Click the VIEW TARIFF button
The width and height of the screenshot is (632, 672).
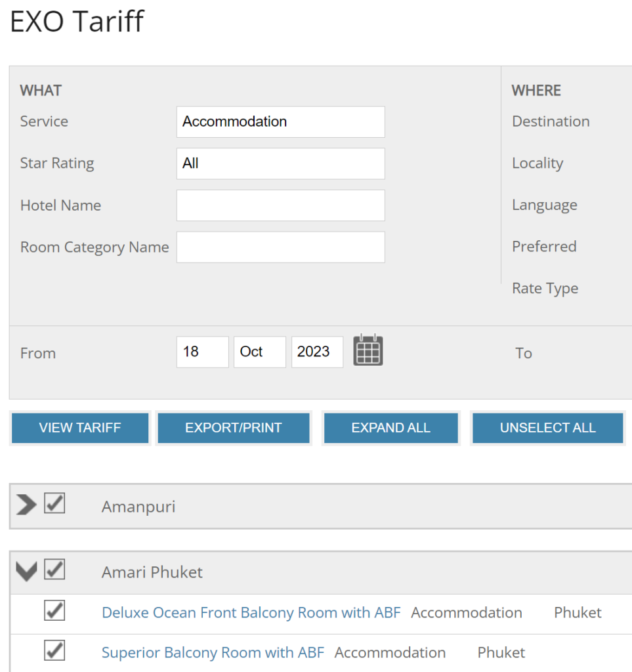click(x=80, y=428)
